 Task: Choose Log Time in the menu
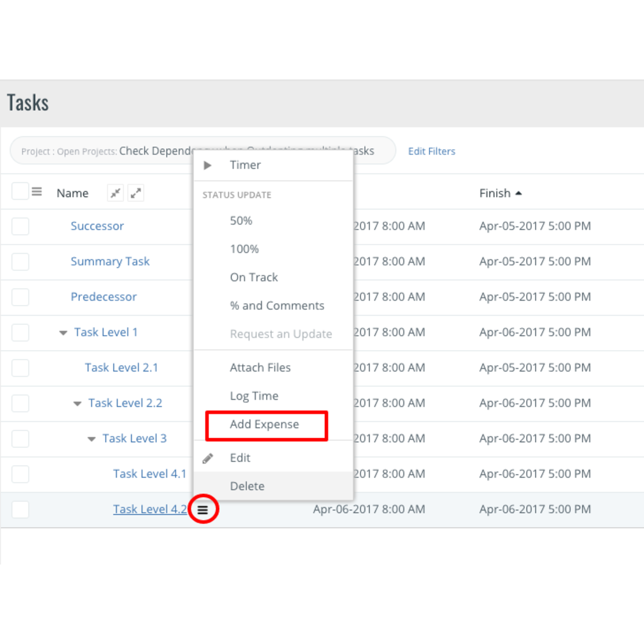point(254,396)
